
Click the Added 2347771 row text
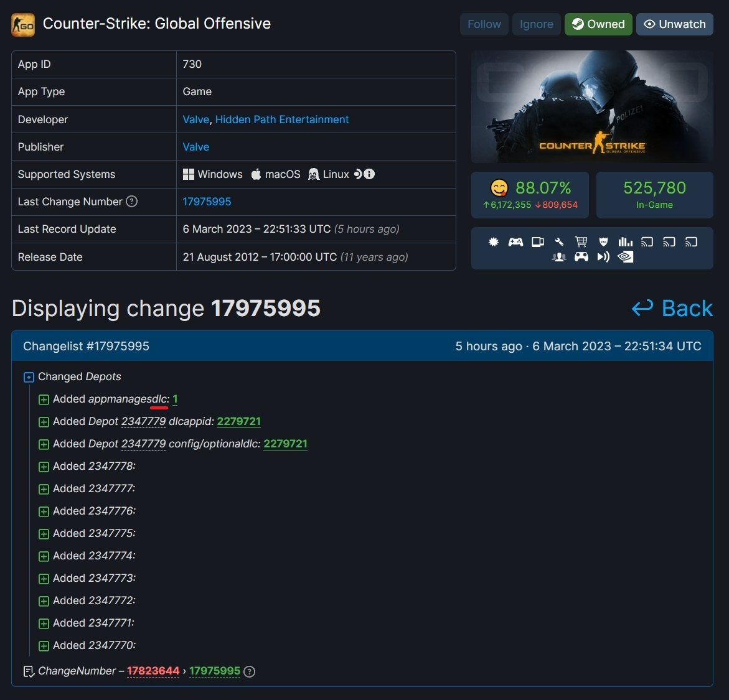(x=93, y=622)
